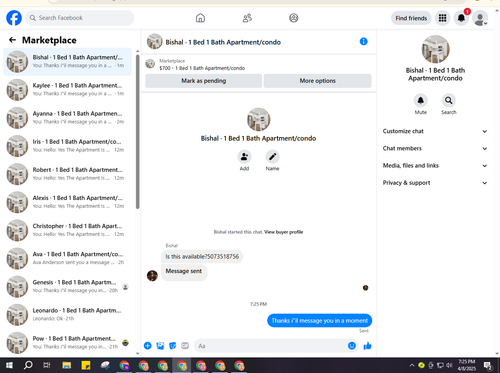Open the Iris conversation
Viewport: 500px width, 373px height.
[68, 146]
